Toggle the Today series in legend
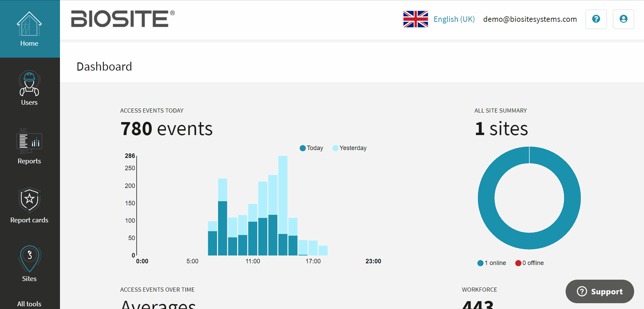 coord(311,148)
